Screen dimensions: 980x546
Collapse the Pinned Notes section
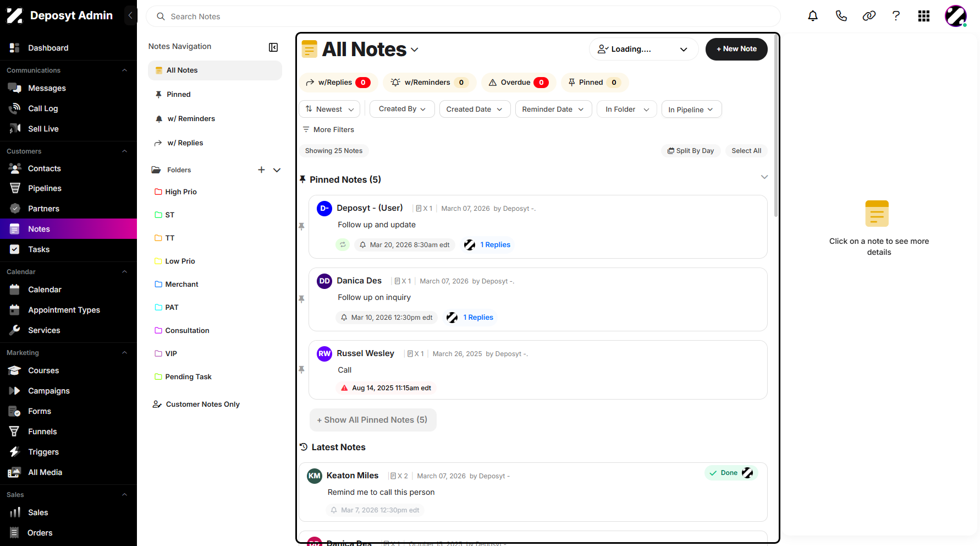tap(764, 177)
